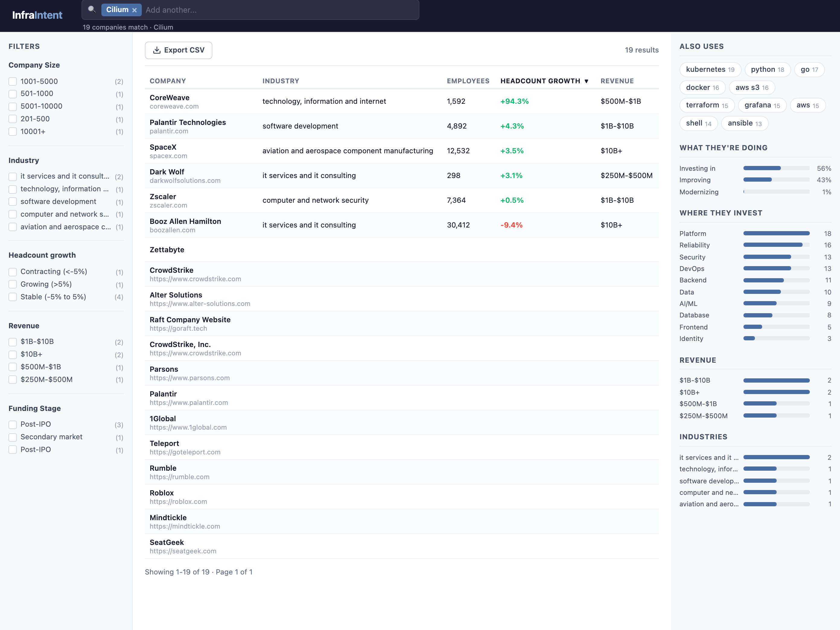Check the software development industry filter
This screenshot has height=630, width=840.
pyautogui.click(x=13, y=202)
